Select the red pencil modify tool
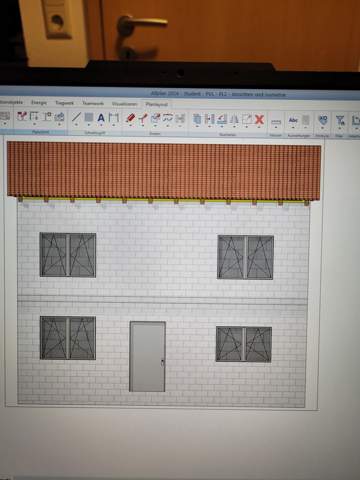 pos(130,118)
